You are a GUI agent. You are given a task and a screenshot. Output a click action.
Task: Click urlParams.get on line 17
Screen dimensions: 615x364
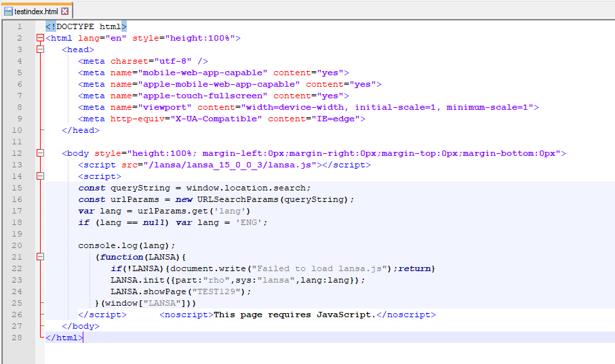click(x=173, y=211)
